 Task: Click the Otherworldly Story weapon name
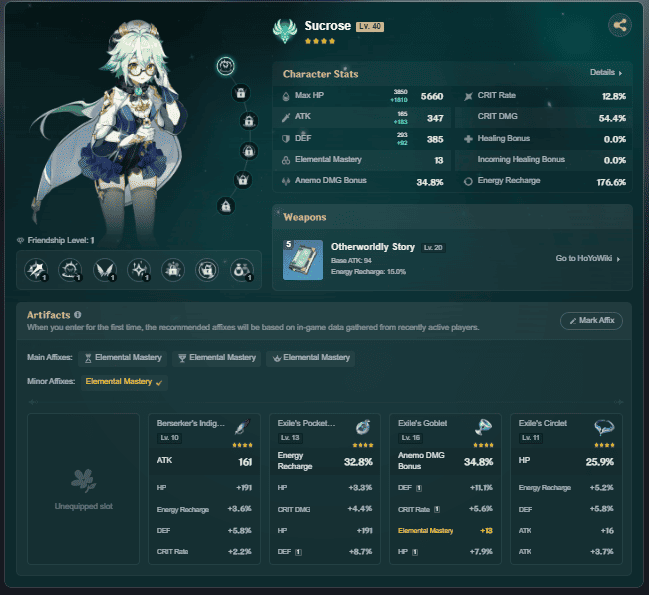click(373, 247)
